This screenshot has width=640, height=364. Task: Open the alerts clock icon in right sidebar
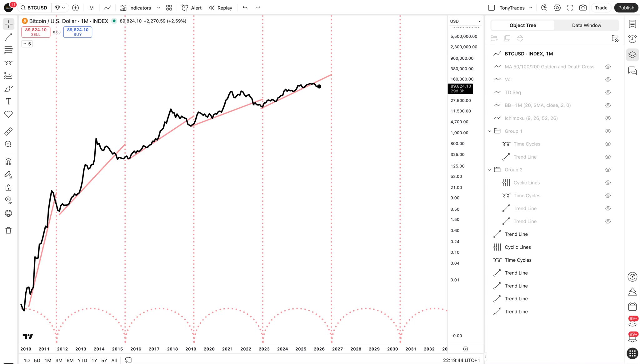[x=632, y=39]
